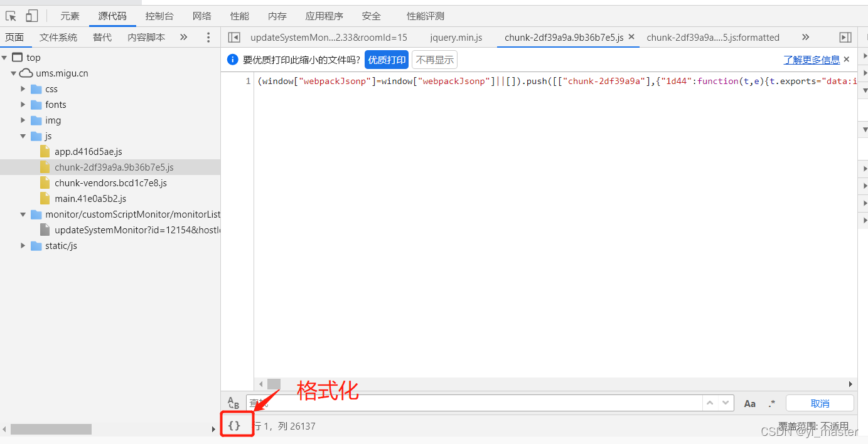Toggle the debugger sidebar icon
Image resolution: width=868 pixels, height=444 pixels.
tap(845, 38)
